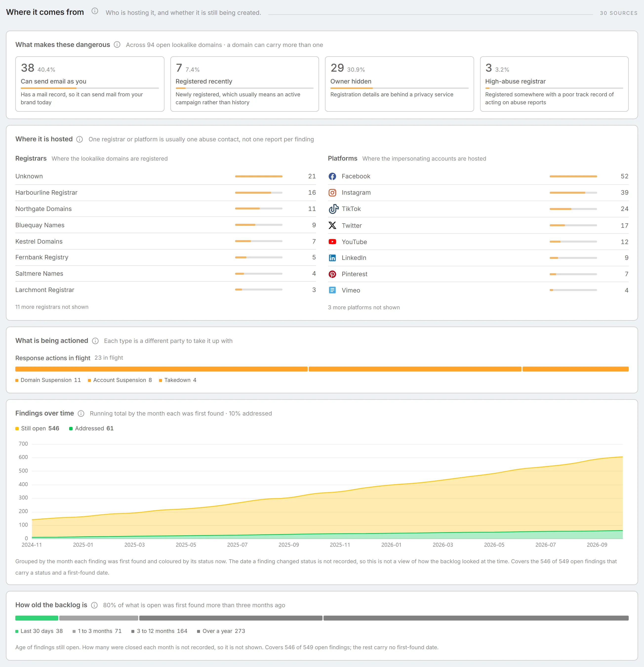Toggle 'Domain Suspension' legend item

48,380
